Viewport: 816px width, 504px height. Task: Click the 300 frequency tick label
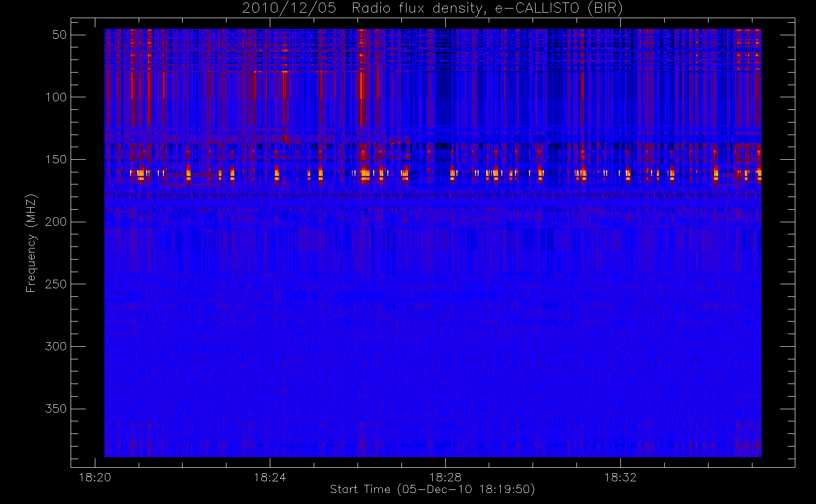click(x=56, y=346)
